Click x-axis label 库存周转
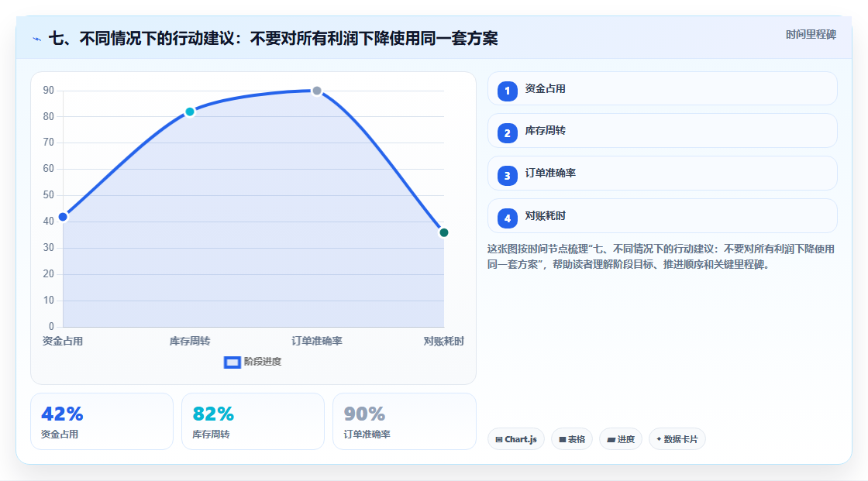Viewport: 868px width, 481px height. (190, 341)
